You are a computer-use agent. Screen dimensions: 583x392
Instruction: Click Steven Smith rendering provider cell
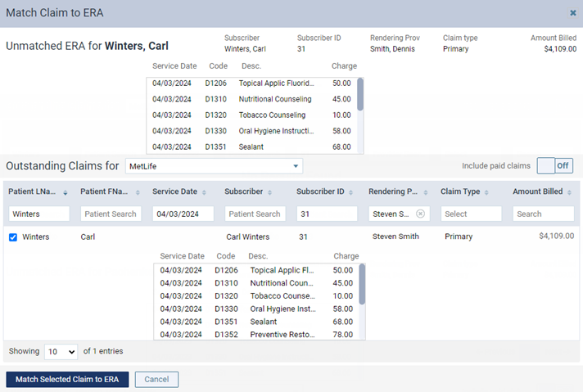click(x=395, y=237)
